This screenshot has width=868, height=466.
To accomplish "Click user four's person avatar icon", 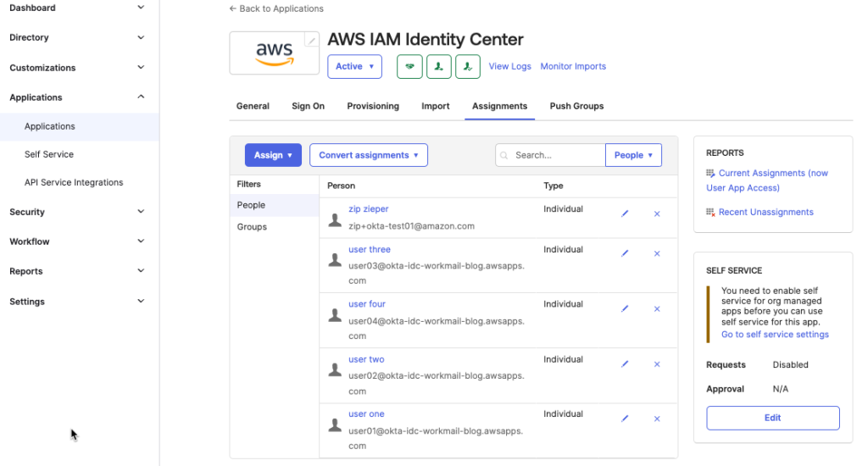I will (x=335, y=315).
